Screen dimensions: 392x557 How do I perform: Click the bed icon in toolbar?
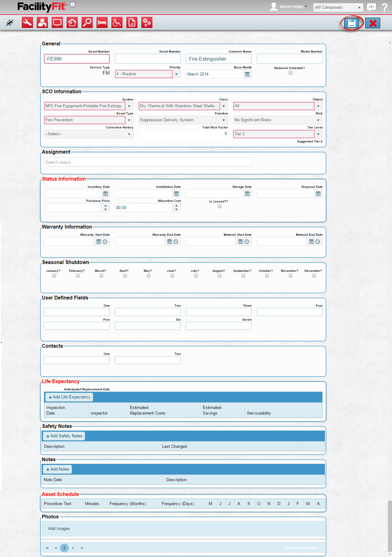[x=102, y=23]
